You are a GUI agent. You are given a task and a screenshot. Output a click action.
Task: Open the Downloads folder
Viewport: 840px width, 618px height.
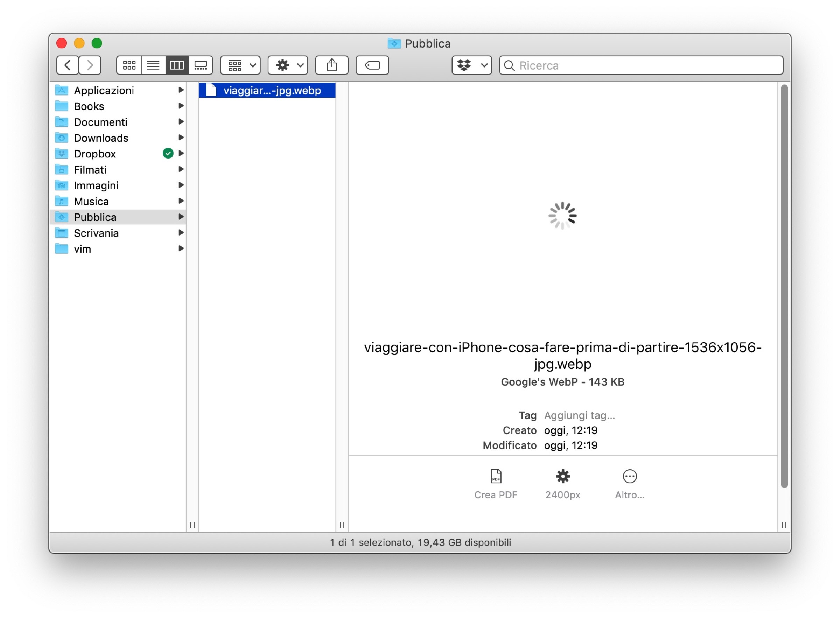(x=101, y=138)
